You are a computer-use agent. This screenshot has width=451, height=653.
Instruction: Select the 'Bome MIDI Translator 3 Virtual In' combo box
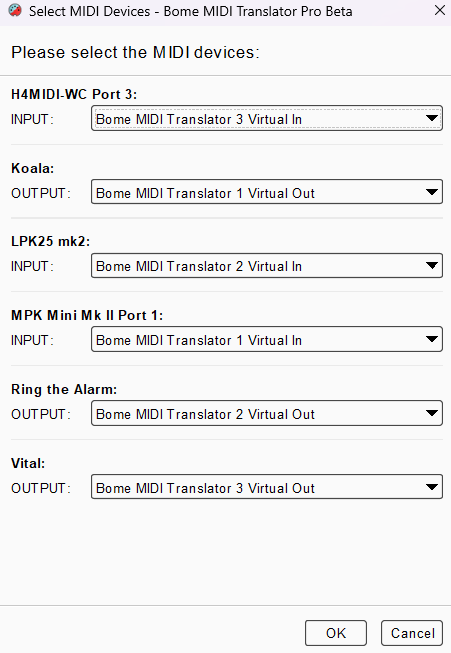[267, 118]
